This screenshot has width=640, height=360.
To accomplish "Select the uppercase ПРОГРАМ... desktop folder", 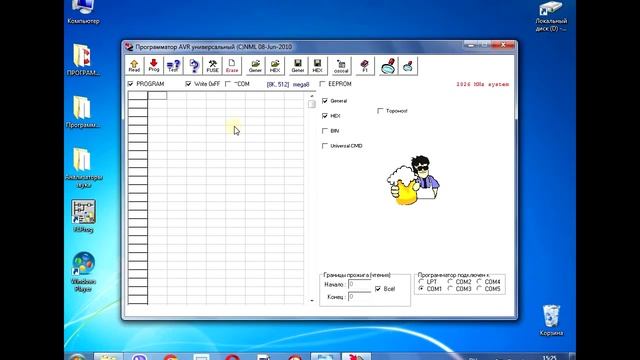I will pyautogui.click(x=83, y=60).
